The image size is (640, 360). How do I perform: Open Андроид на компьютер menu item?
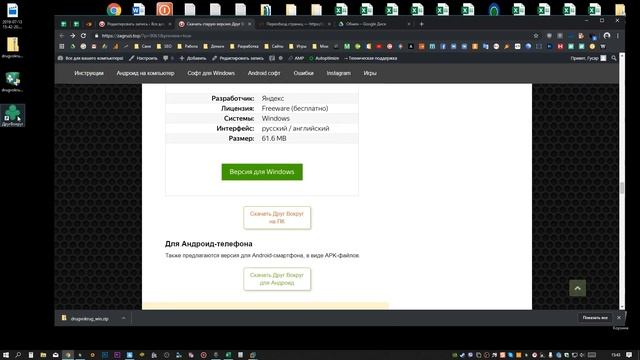[x=145, y=73]
